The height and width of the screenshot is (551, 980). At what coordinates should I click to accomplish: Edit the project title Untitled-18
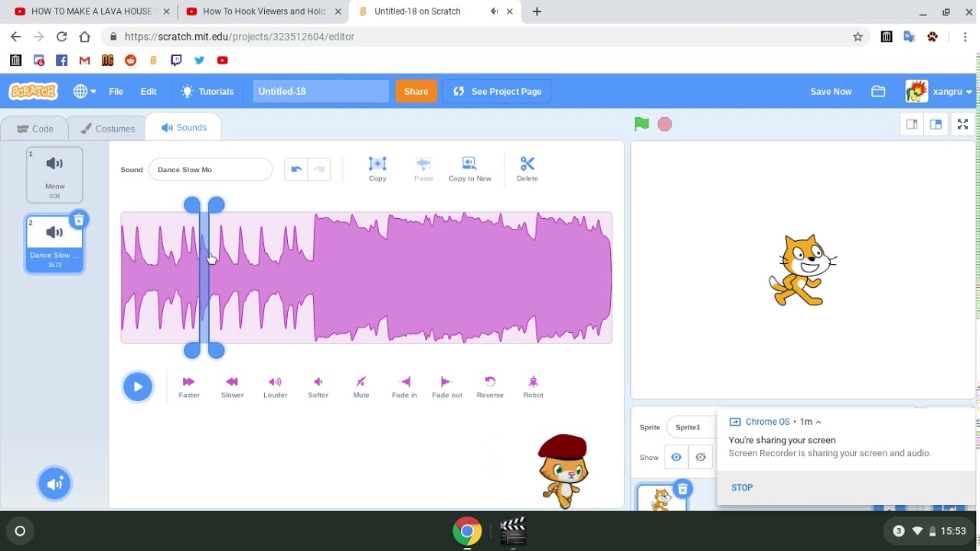[321, 91]
